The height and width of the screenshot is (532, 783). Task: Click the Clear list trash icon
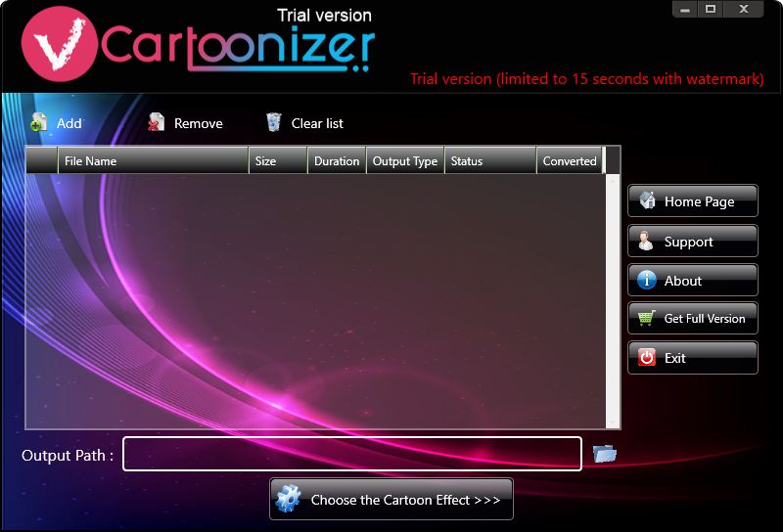(274, 122)
